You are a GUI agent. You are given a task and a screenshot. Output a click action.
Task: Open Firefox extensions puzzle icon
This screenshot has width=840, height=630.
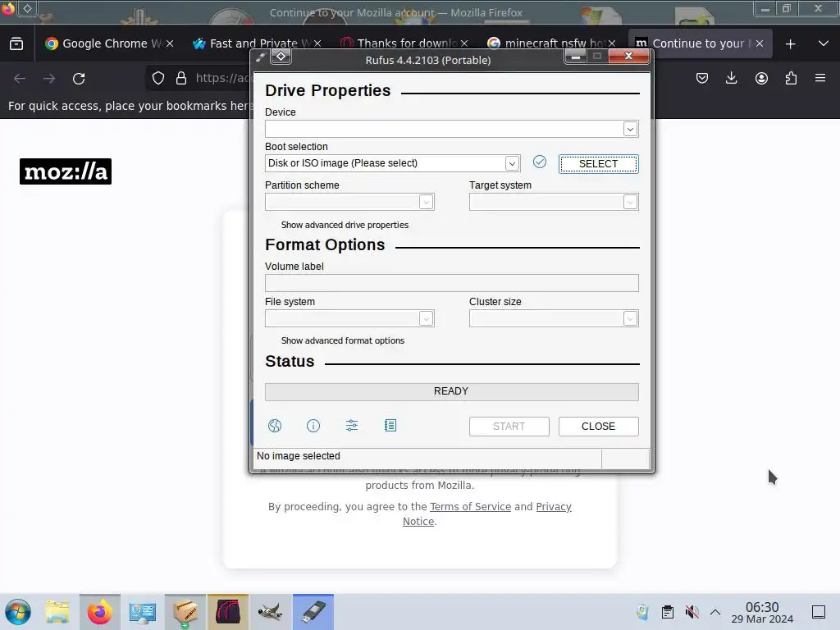coord(791,78)
